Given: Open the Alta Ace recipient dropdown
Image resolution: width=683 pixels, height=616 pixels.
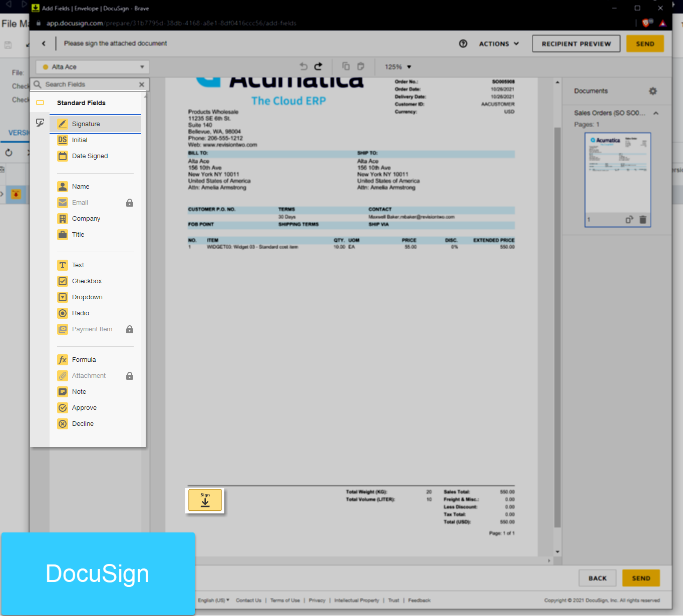Looking at the screenshot, I should point(93,67).
